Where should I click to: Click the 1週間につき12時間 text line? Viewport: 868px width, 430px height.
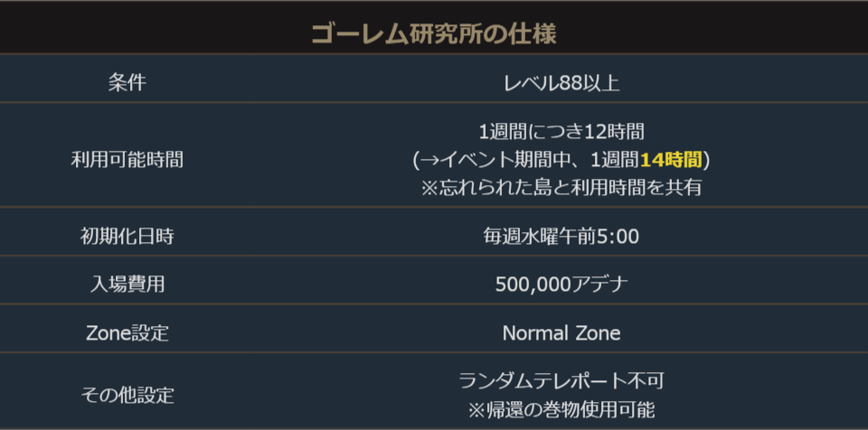pyautogui.click(x=561, y=132)
